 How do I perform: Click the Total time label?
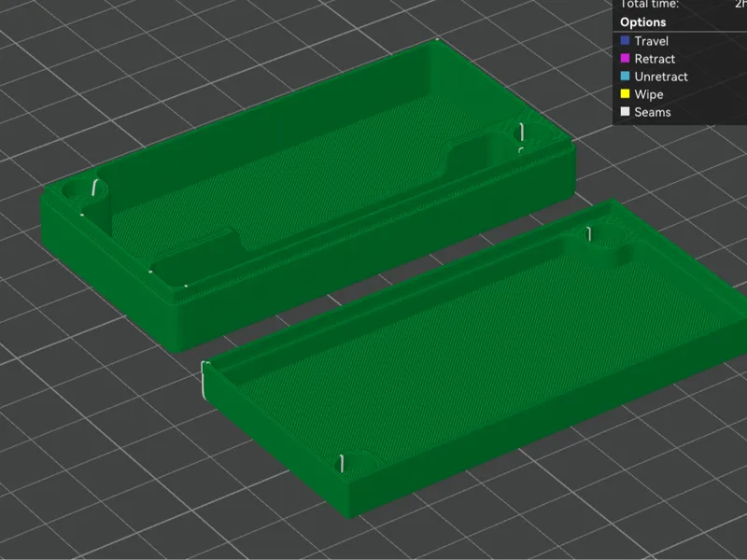(x=649, y=5)
